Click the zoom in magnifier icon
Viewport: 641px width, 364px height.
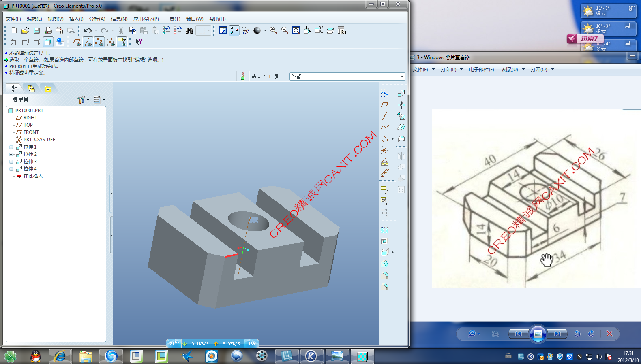pyautogui.click(x=274, y=30)
